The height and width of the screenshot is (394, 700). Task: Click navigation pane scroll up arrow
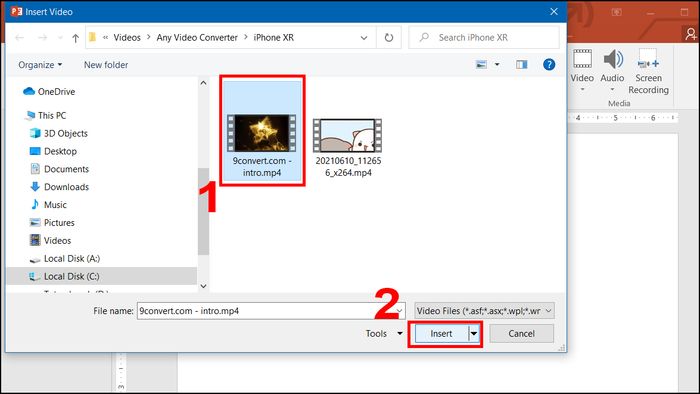tap(204, 83)
